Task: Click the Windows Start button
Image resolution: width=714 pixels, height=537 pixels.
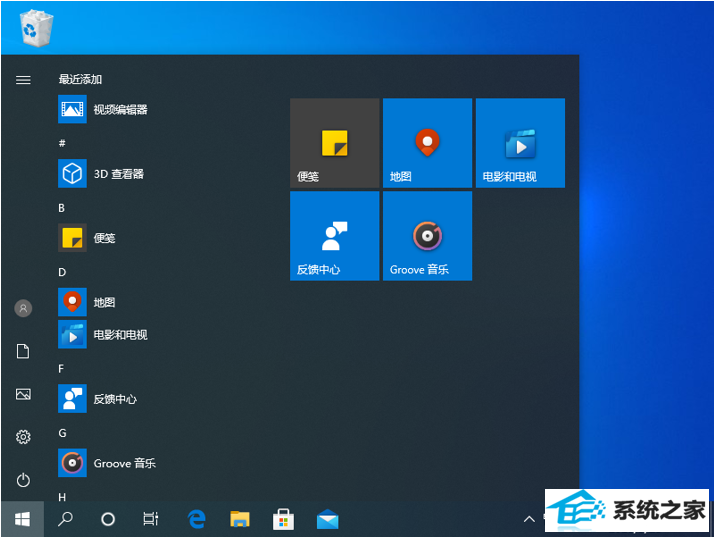Action: coord(22,519)
